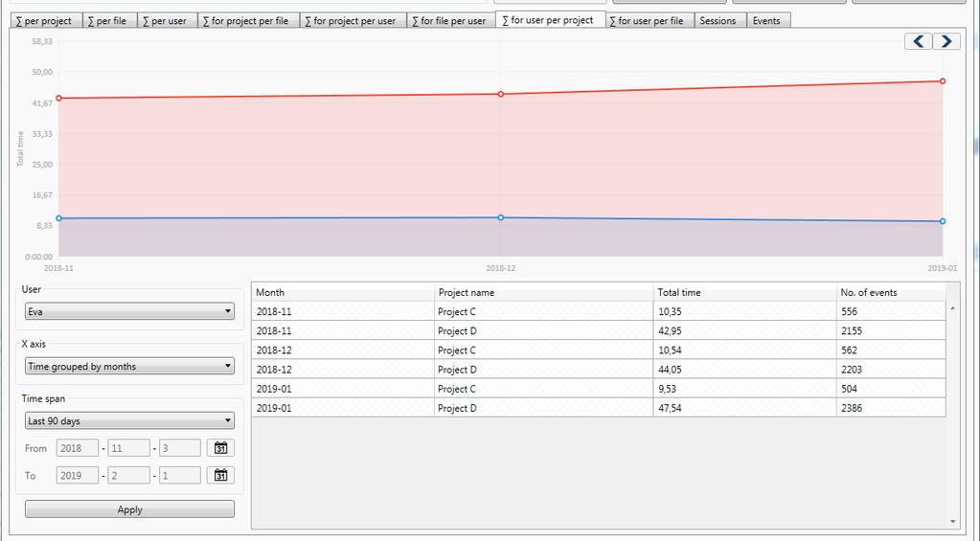
Task: Switch to the ∑ per file tab
Action: (x=109, y=21)
